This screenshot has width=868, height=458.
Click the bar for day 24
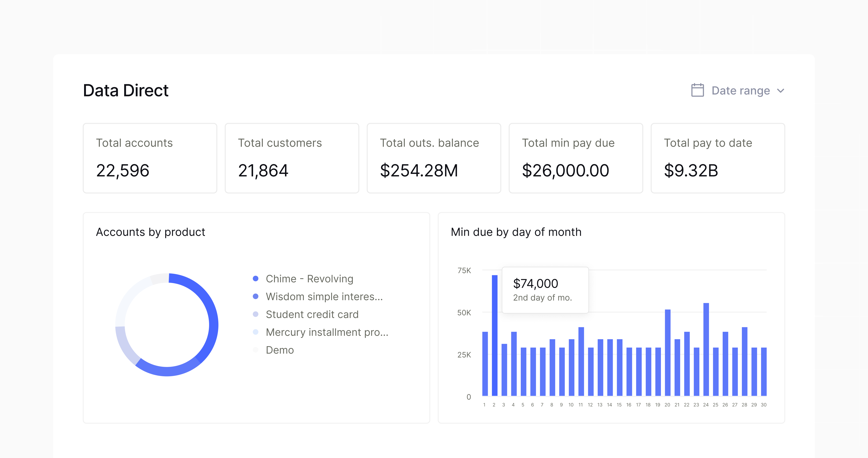[706, 349]
